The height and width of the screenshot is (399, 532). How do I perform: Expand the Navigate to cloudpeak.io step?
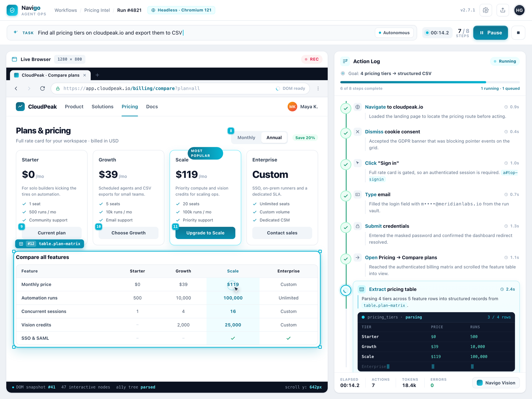pyautogui.click(x=436, y=111)
